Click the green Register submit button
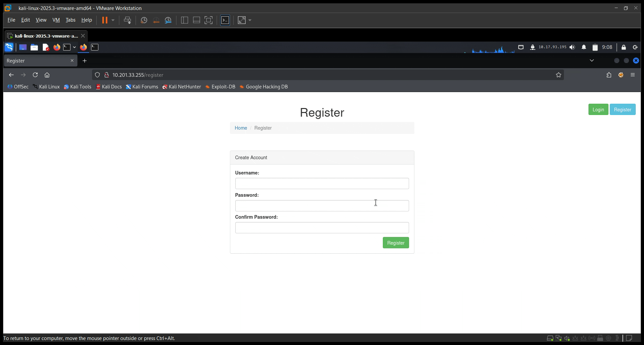Image resolution: width=644 pixels, height=345 pixels. click(395, 243)
